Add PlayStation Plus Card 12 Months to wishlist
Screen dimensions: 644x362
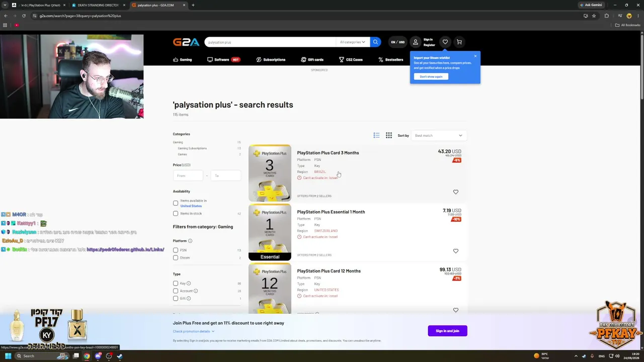(456, 310)
